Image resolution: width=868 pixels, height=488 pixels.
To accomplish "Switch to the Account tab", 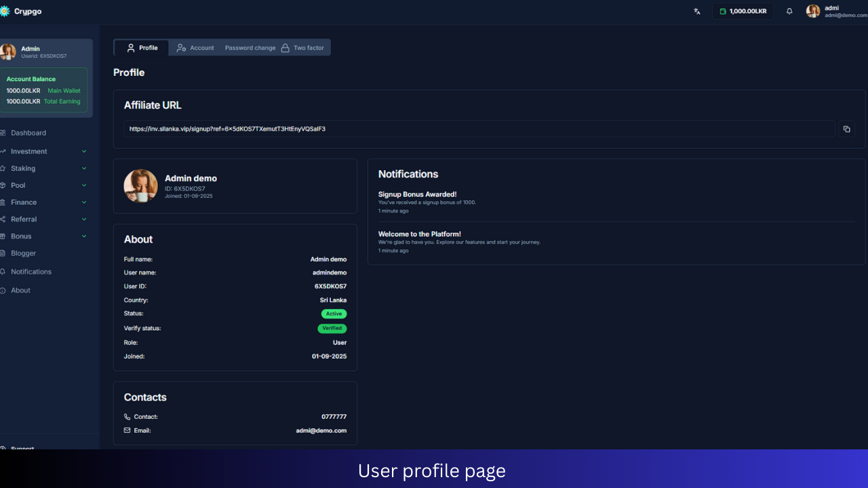I will pyautogui.click(x=195, y=47).
